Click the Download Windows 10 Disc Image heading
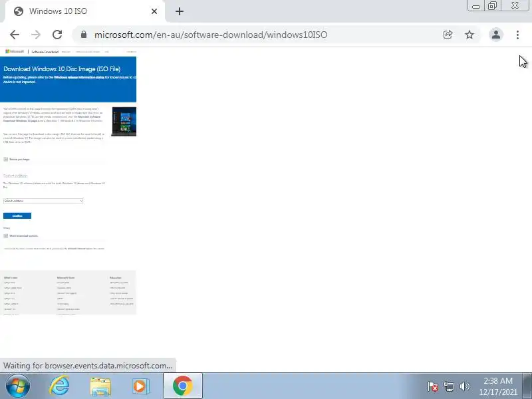This screenshot has width=532, height=399. [62, 69]
